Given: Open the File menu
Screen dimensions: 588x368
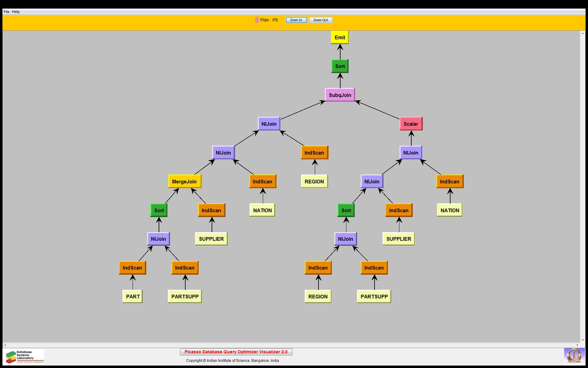Looking at the screenshot, I should pos(6,12).
